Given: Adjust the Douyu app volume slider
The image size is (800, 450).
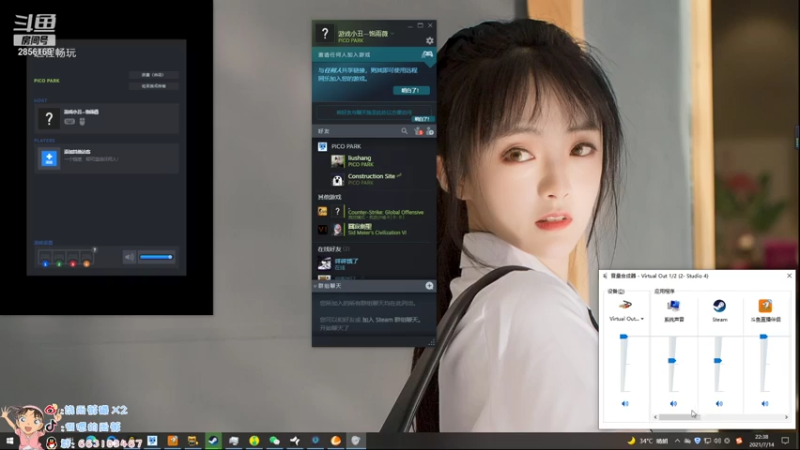Looking at the screenshot, I should pyautogui.click(x=763, y=337).
